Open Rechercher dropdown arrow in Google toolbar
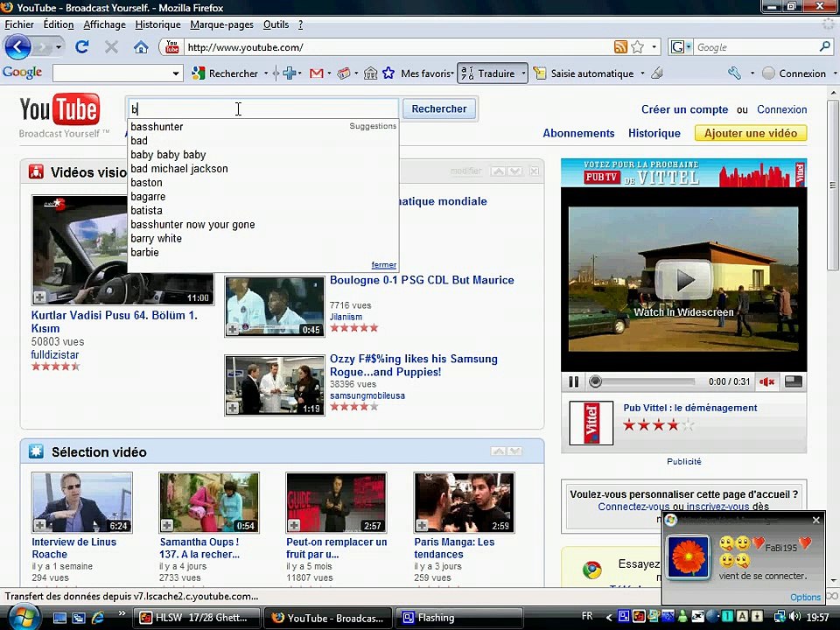This screenshot has width=840, height=630. [266, 73]
